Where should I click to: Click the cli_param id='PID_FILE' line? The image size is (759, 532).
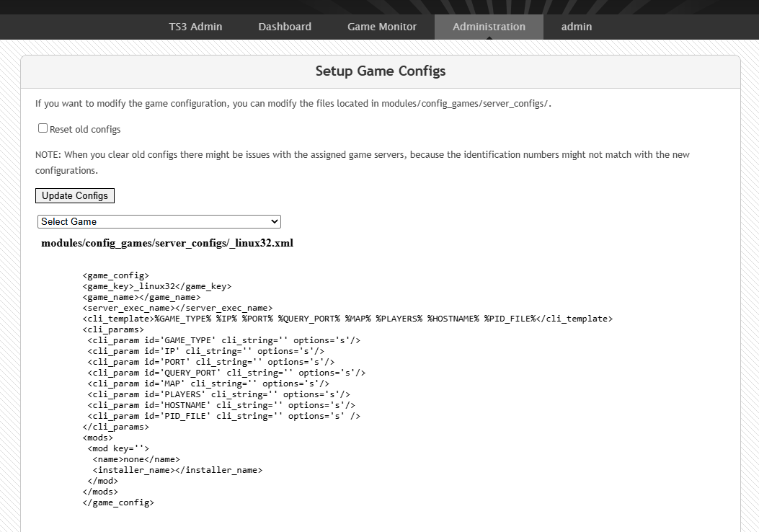pos(224,416)
